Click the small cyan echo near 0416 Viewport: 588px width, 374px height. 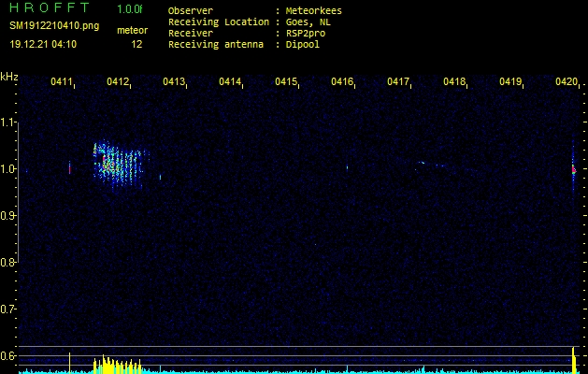tap(347, 167)
